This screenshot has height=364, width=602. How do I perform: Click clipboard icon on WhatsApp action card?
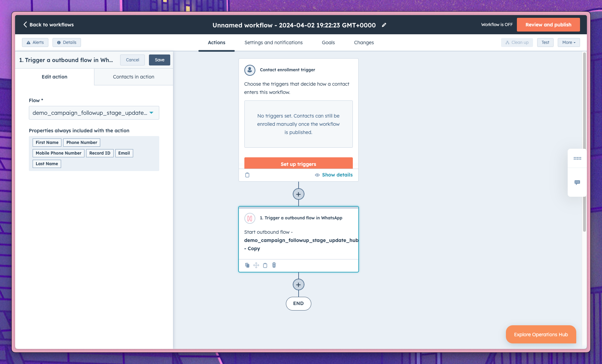[265, 265]
